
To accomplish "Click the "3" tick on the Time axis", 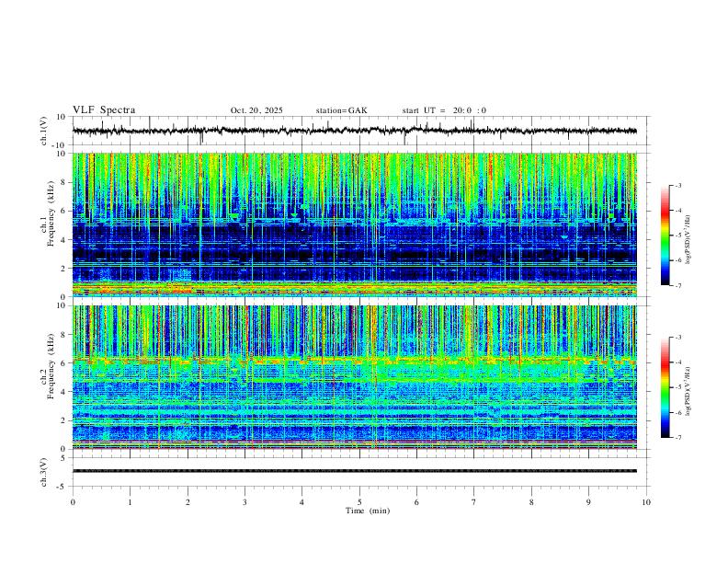I will (x=245, y=502).
